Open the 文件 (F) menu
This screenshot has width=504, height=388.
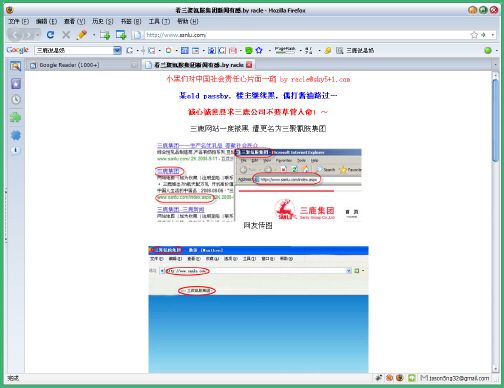(18, 21)
